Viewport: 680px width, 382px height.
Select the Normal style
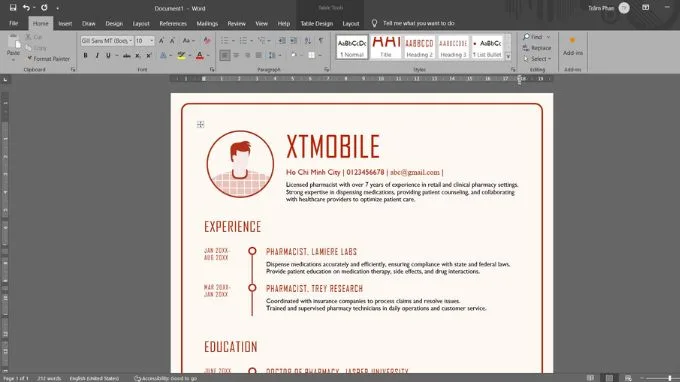pos(352,47)
